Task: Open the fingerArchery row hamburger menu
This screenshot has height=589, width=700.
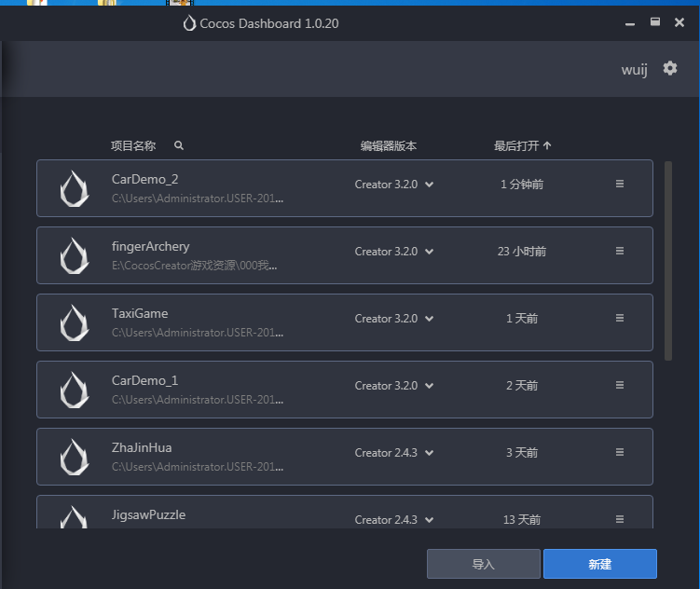Action: click(620, 252)
